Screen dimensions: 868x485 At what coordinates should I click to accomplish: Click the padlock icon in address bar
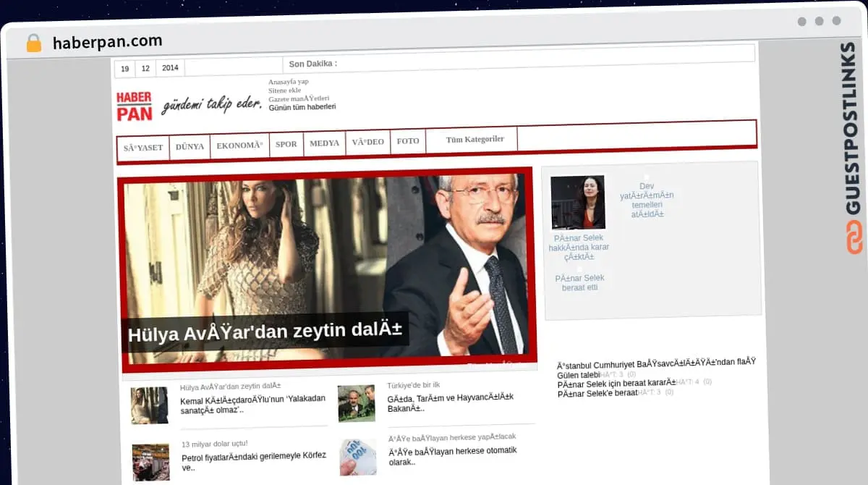click(34, 43)
